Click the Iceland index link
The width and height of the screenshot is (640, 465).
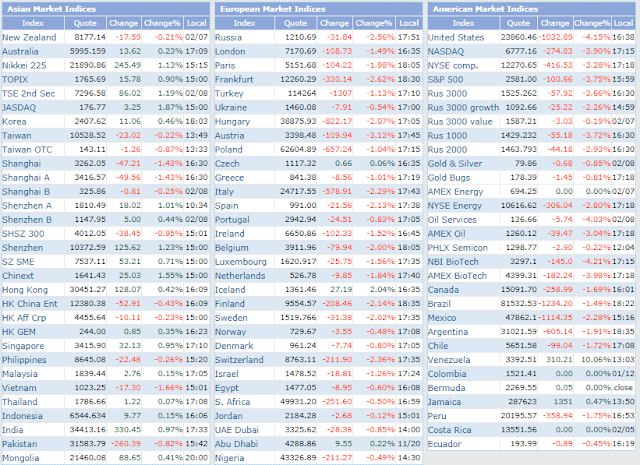[230, 290]
